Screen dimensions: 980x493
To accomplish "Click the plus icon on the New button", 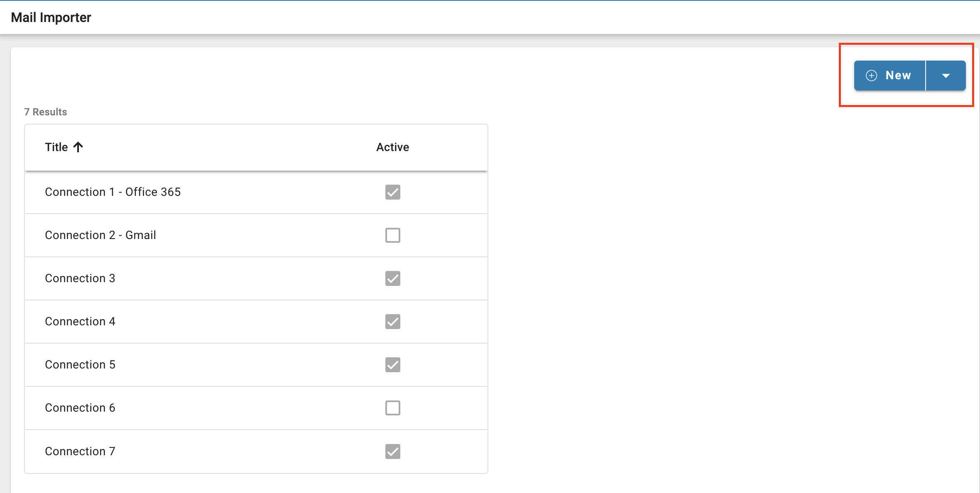I will [x=871, y=75].
